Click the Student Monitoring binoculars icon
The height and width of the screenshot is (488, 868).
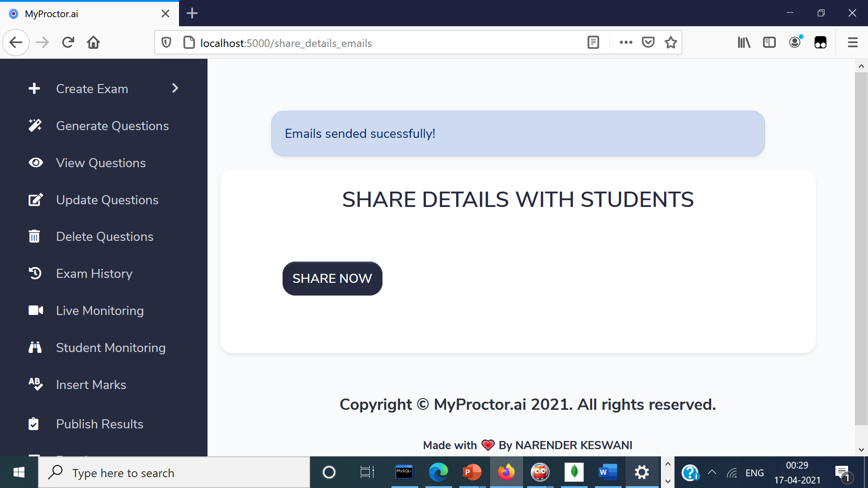point(35,347)
